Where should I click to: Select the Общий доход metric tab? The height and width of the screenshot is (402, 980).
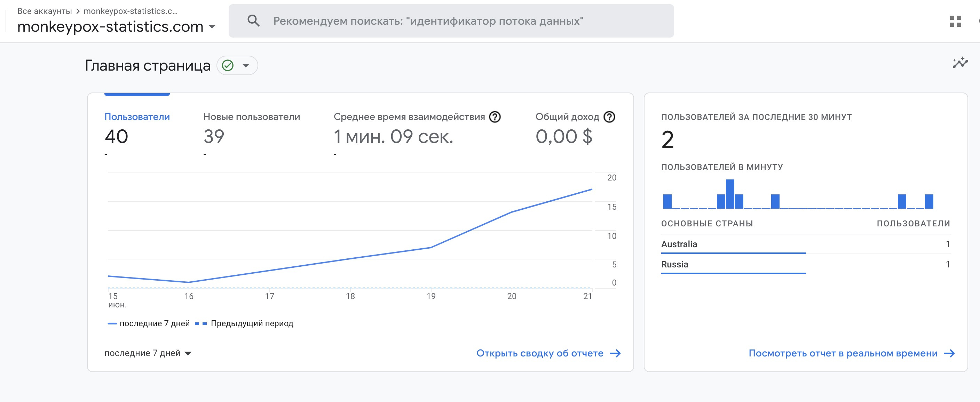pos(567,117)
